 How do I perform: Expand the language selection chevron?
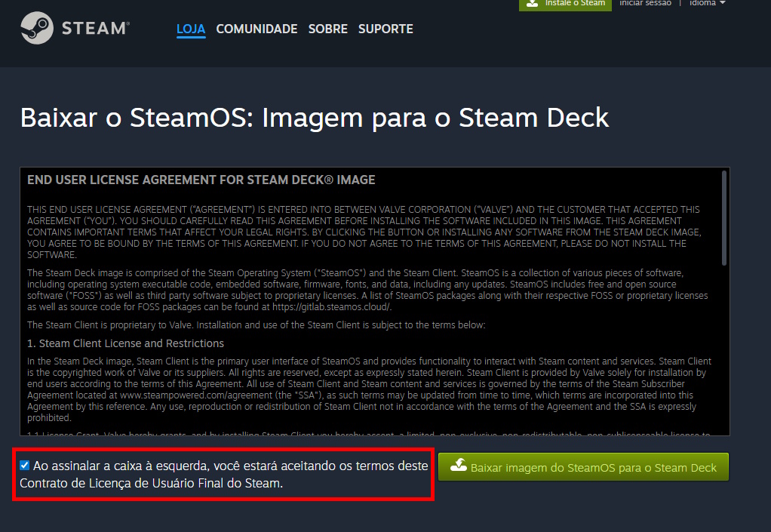(723, 3)
